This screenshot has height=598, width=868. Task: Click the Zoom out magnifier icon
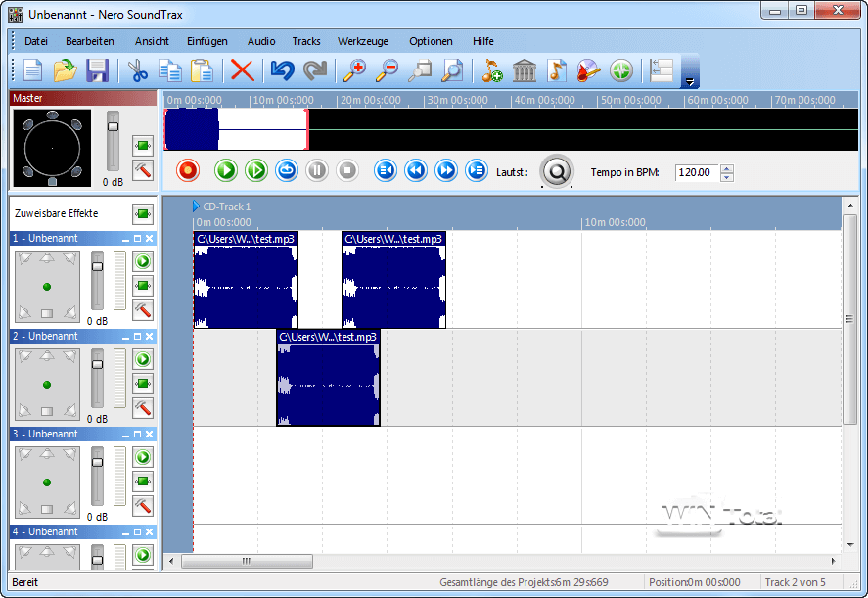(x=387, y=70)
